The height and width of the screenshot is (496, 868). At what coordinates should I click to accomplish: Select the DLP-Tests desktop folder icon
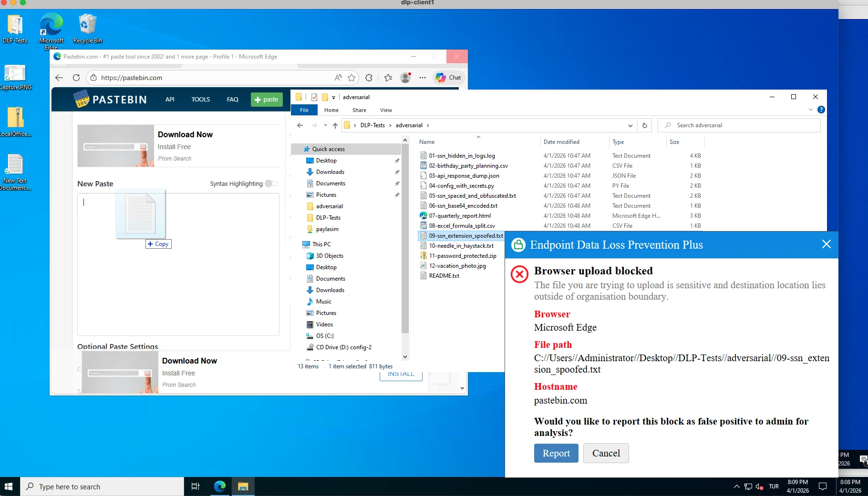[x=15, y=29]
